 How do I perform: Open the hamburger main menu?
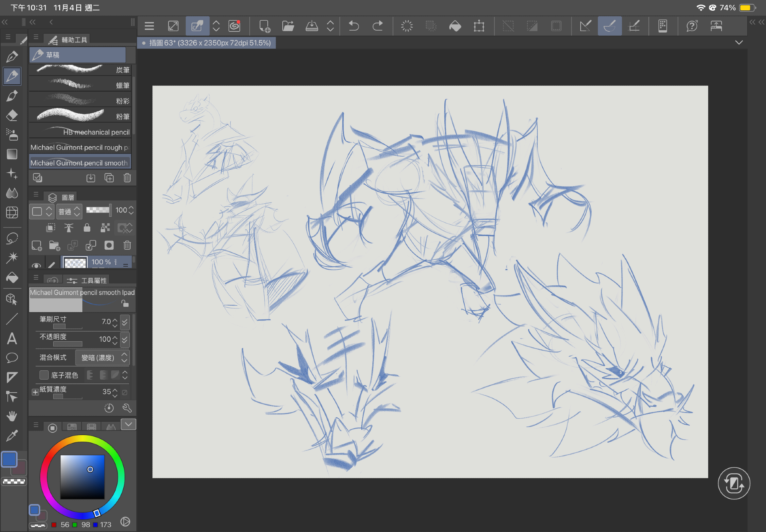[149, 26]
